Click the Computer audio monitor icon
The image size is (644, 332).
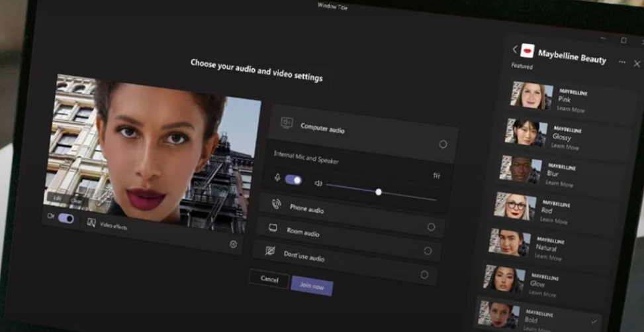(287, 123)
